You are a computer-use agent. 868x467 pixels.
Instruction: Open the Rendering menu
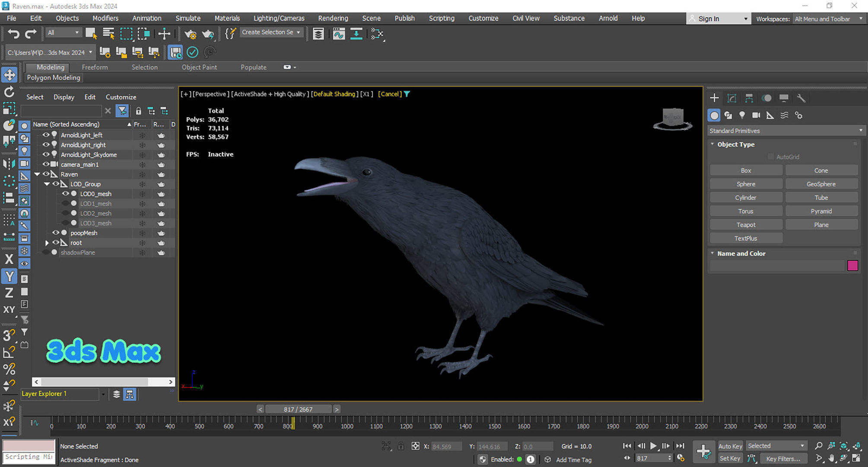coord(333,18)
